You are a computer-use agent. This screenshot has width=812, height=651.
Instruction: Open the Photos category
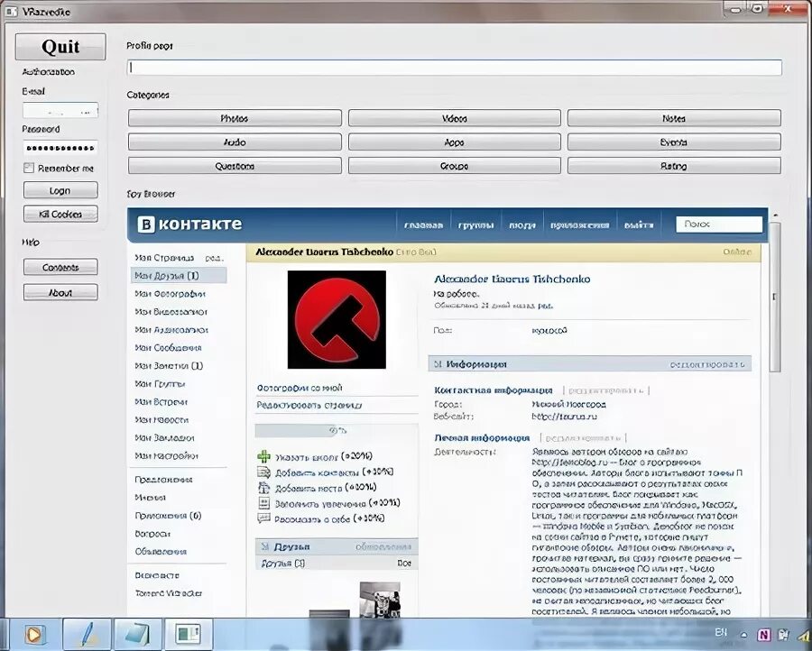coord(235,118)
